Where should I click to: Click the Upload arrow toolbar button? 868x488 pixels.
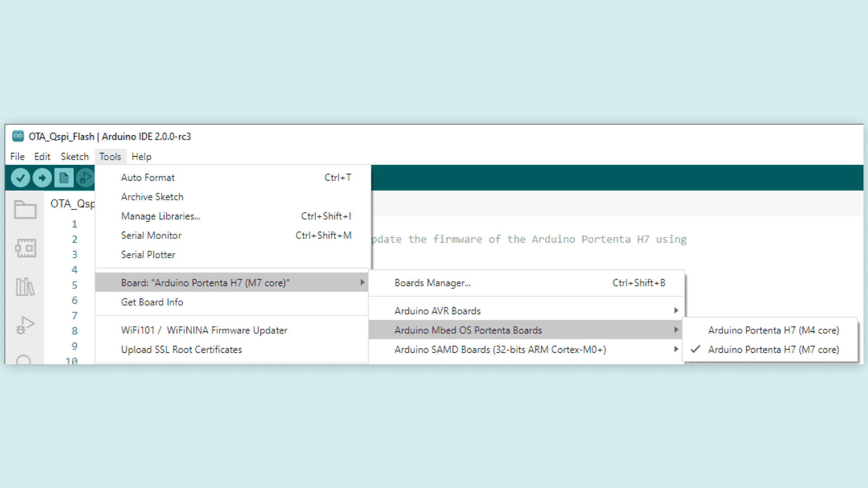click(42, 178)
